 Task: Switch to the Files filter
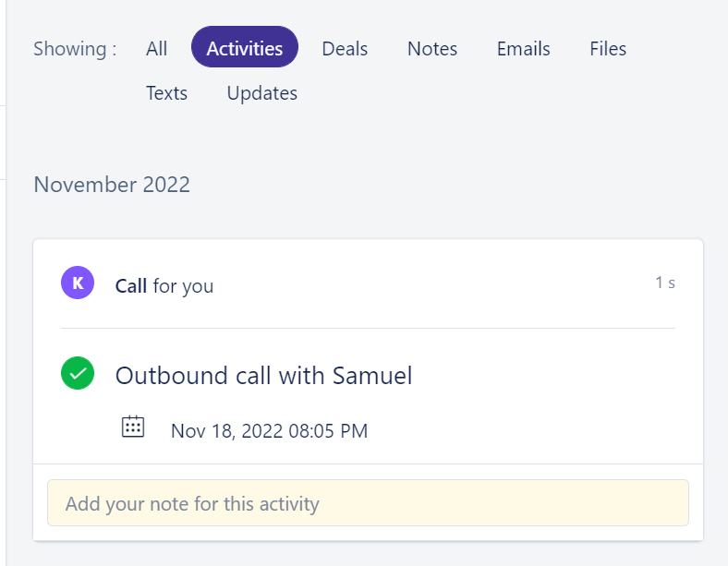(608, 49)
